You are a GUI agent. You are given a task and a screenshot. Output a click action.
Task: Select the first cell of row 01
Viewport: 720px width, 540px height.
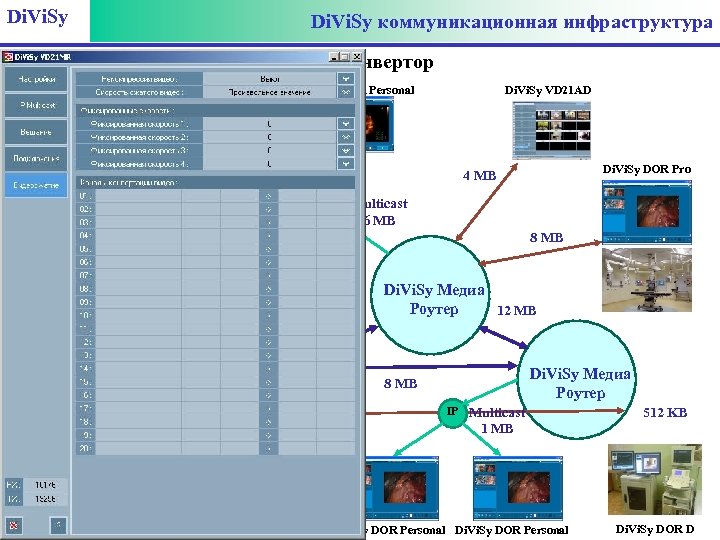pyautogui.click(x=138, y=196)
